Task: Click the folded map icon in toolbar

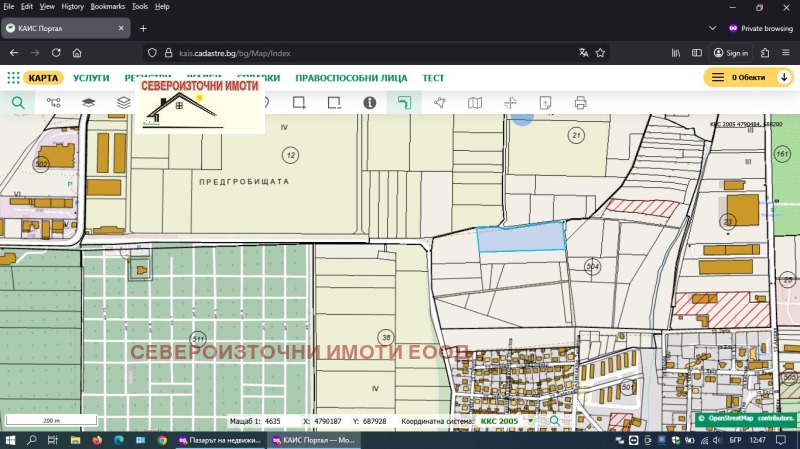Action: 475,102
